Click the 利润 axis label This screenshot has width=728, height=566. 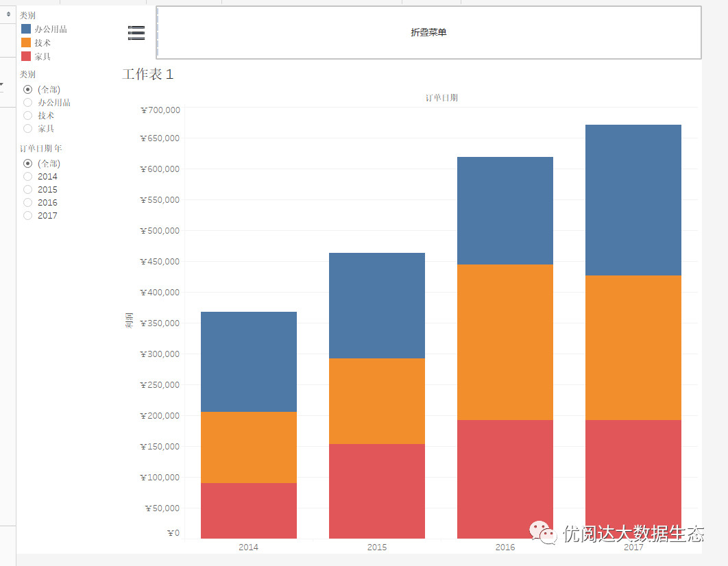tap(129, 320)
